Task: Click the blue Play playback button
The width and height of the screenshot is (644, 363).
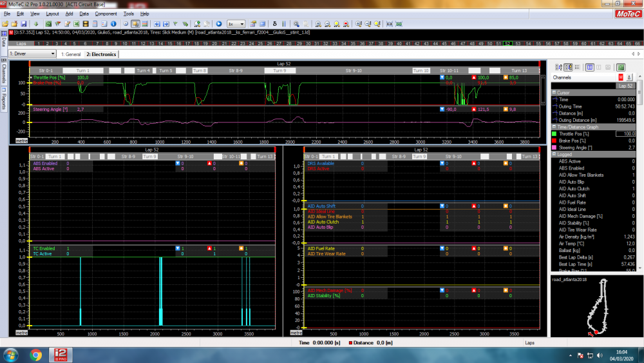Action: pyautogui.click(x=219, y=24)
